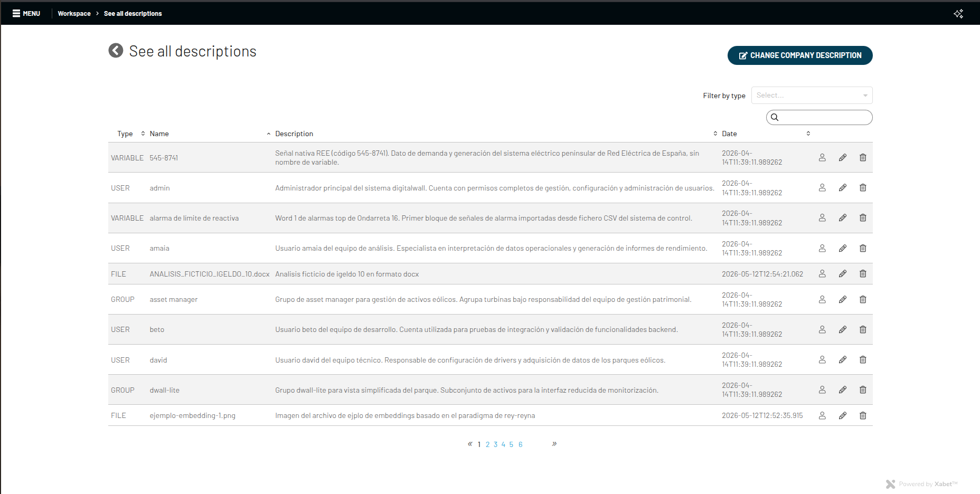The width and height of the screenshot is (980, 494).
Task: Click user icon for admin row
Action: [822, 187]
